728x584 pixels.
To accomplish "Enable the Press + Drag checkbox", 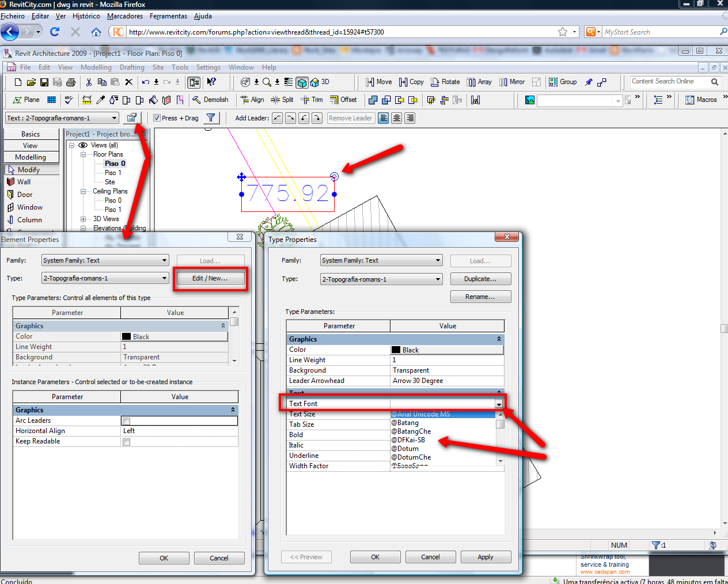I will tap(157, 117).
